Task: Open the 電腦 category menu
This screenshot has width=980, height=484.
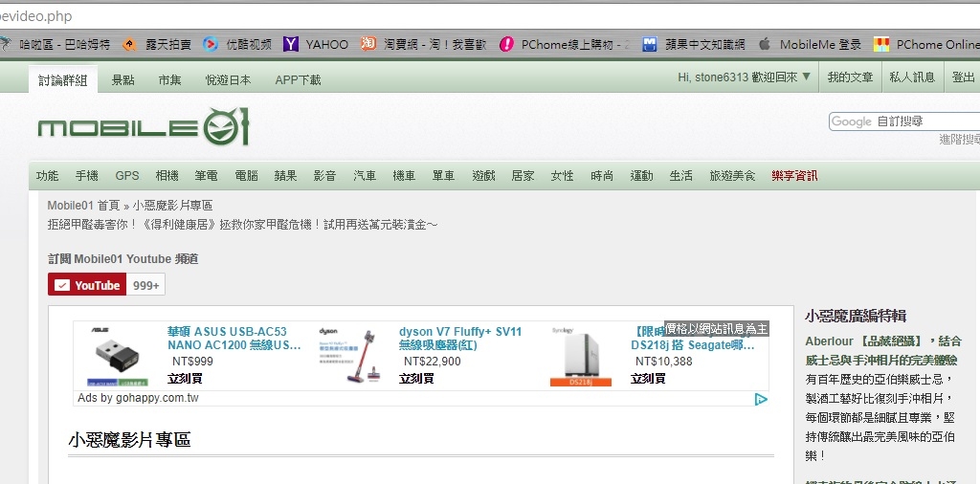Action: coord(246,176)
